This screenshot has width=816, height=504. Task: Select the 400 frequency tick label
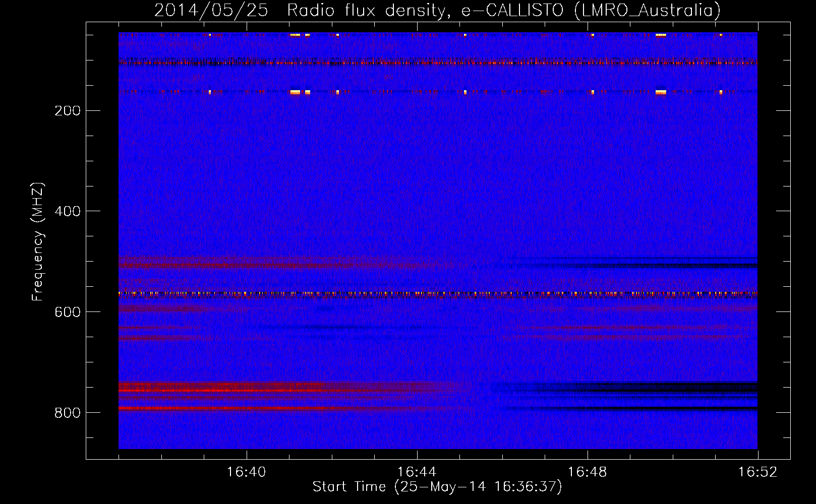click(68, 211)
